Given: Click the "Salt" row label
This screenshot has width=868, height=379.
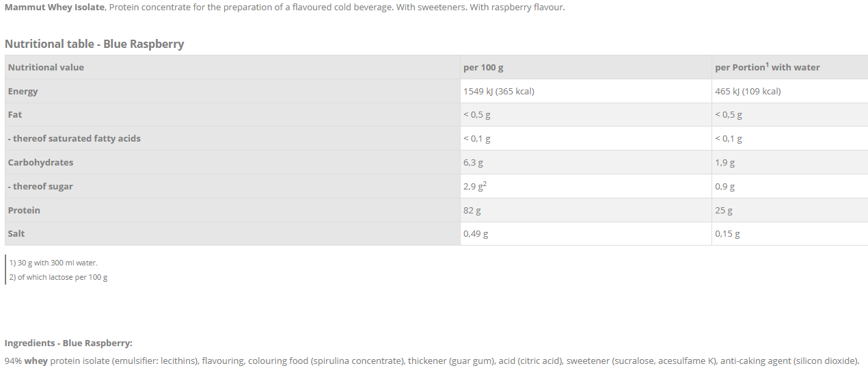Looking at the screenshot, I should point(16,233).
